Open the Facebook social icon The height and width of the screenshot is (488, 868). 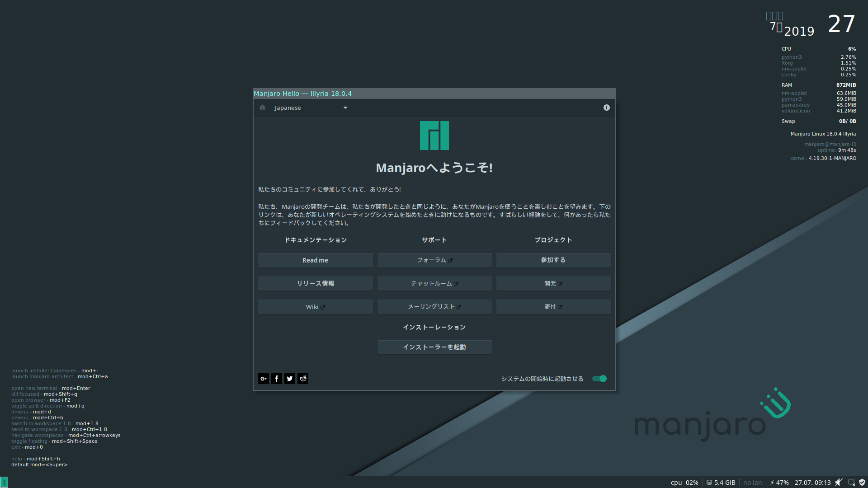(277, 379)
